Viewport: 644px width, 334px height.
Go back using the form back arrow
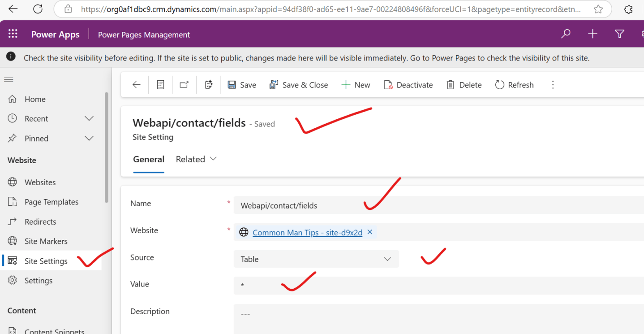(x=137, y=85)
